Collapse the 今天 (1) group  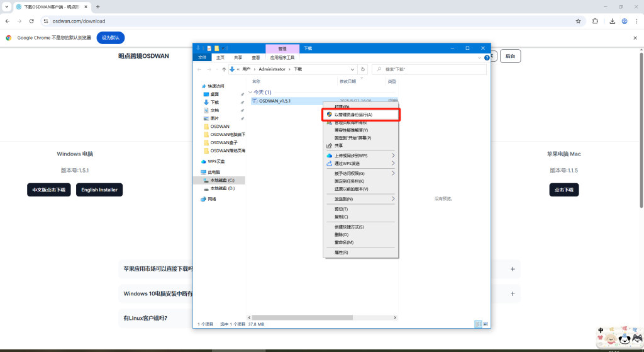point(250,92)
